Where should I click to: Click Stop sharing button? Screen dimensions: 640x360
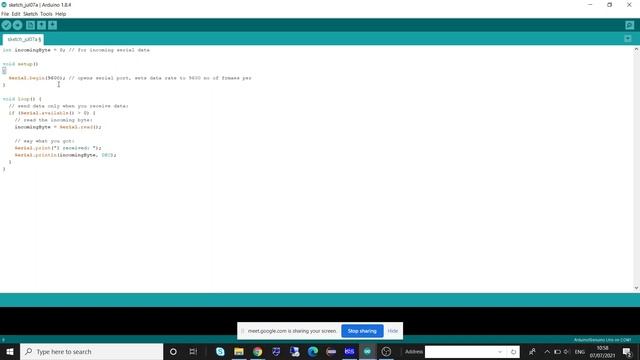362,331
